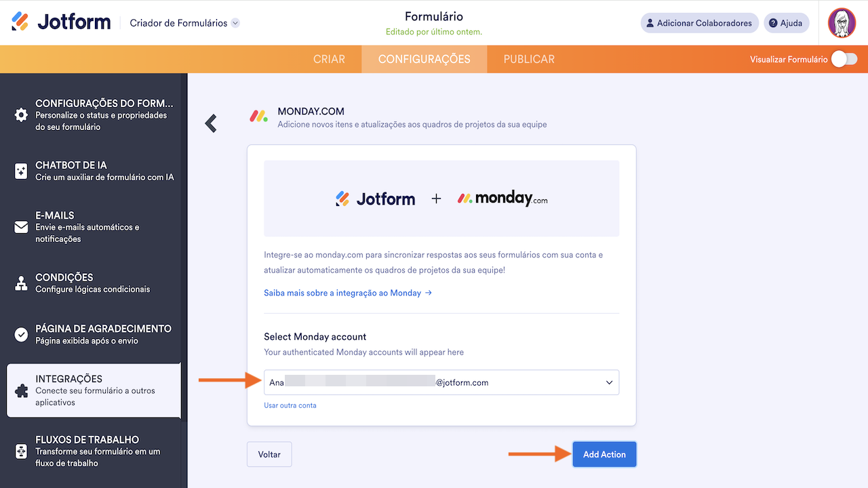Select the Condições hierarchy icon
Screen dimensions: 868x488
(21, 283)
